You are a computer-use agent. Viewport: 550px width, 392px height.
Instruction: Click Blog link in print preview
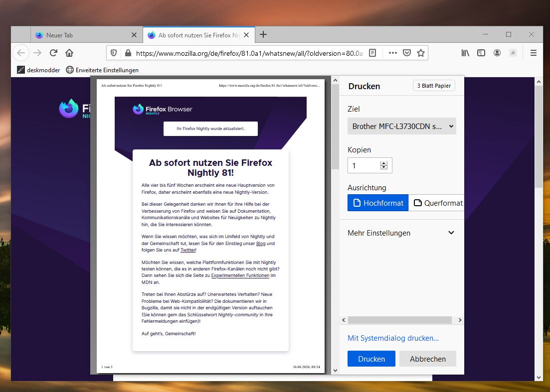click(261, 244)
